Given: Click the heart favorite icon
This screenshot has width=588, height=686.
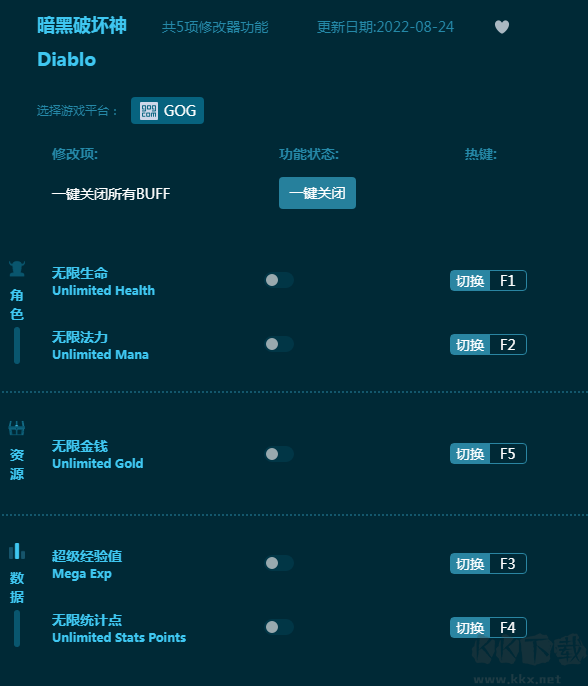Looking at the screenshot, I should [x=502, y=27].
